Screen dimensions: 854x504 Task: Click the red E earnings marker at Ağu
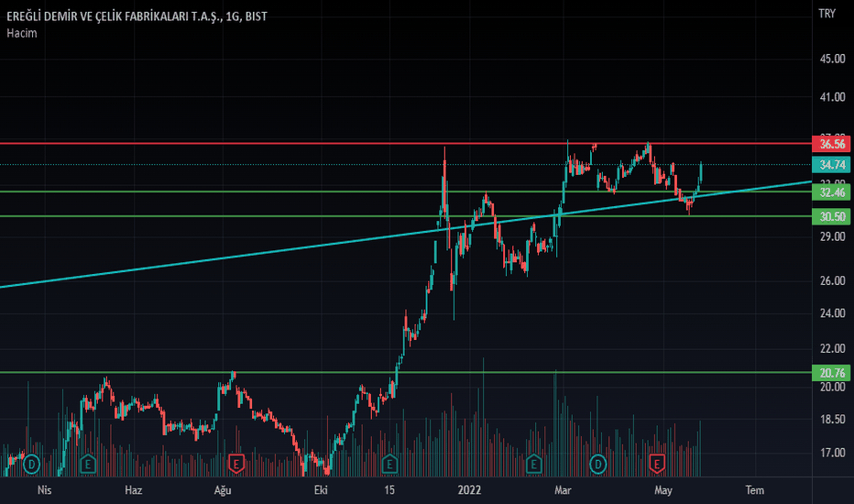pyautogui.click(x=235, y=465)
